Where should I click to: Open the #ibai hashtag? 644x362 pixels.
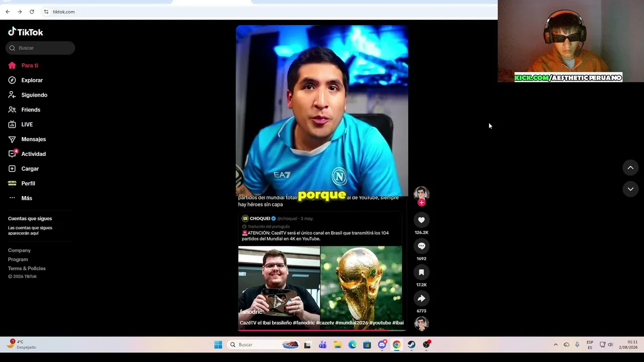point(398,323)
